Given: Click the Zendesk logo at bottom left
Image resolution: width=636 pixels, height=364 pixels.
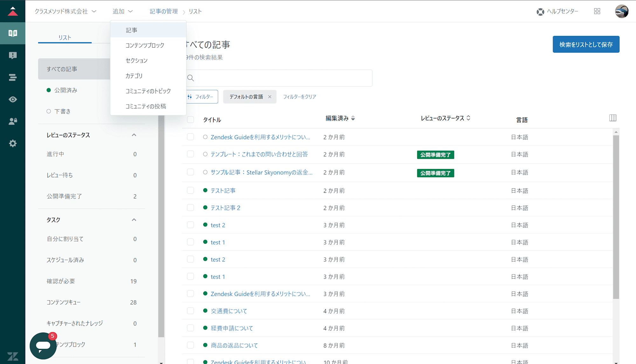Looking at the screenshot, I should pos(13,356).
